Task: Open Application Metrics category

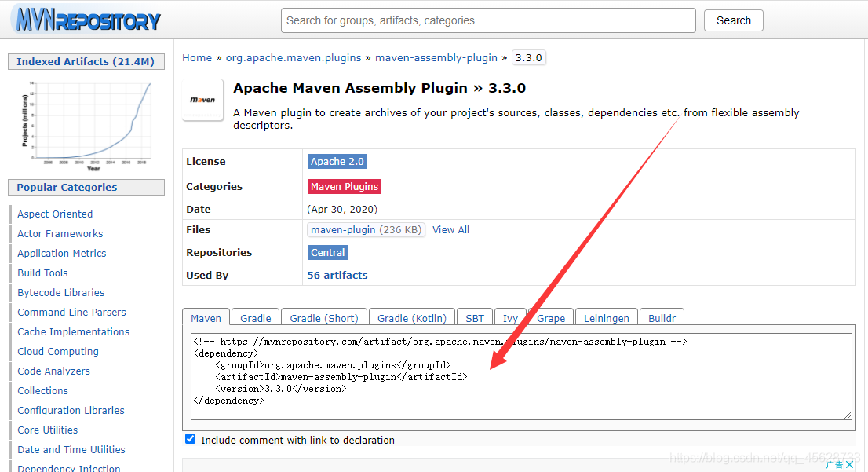Action: coord(61,253)
